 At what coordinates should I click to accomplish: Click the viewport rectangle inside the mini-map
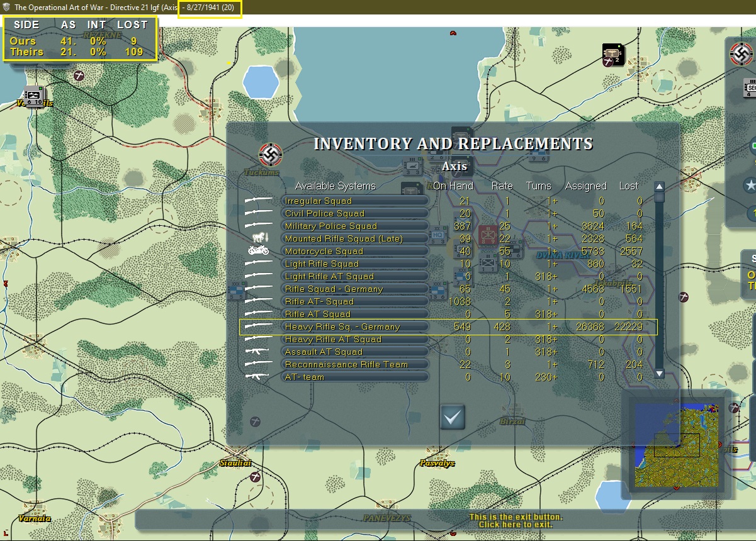677,445
